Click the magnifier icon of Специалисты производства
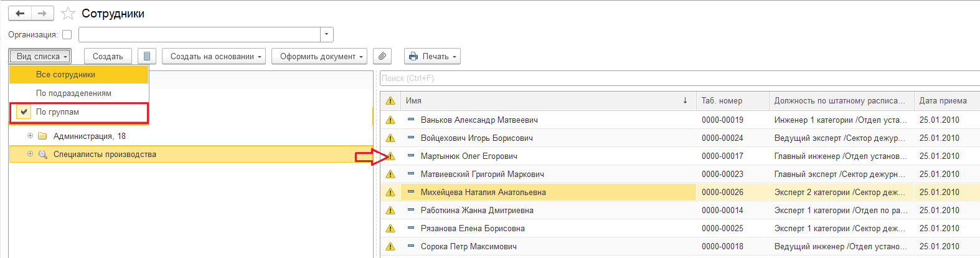Image resolution: width=980 pixels, height=258 pixels. tap(43, 155)
